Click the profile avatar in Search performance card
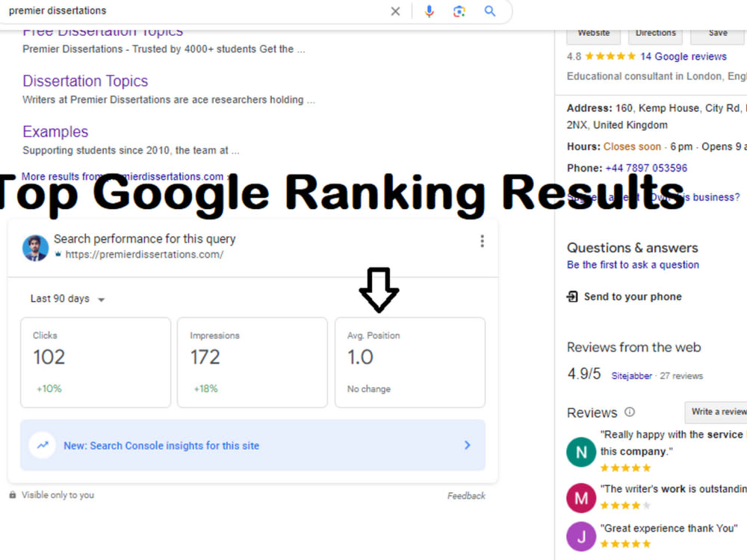747x560 pixels. [x=35, y=248]
